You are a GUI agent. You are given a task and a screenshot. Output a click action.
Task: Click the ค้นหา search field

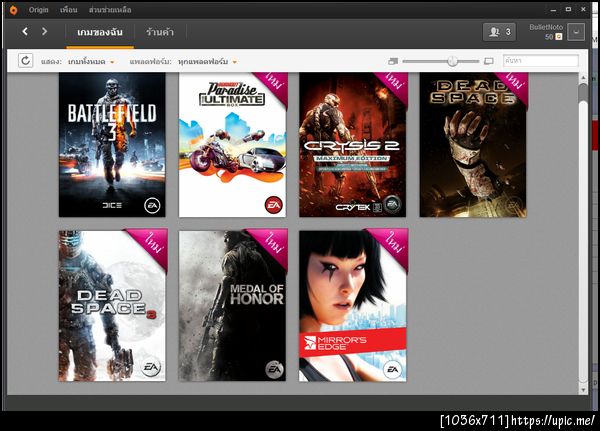point(540,60)
